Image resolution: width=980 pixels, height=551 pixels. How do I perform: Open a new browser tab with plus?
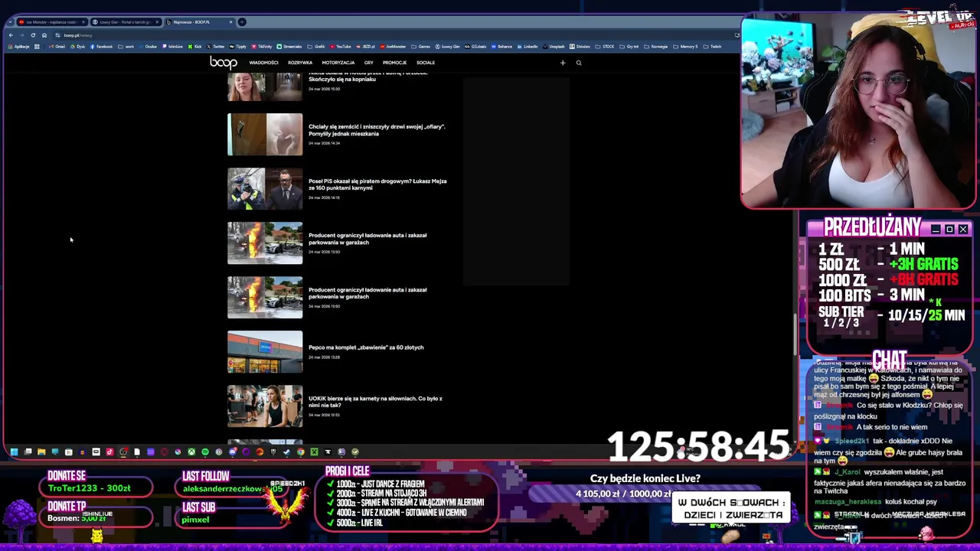tap(242, 21)
